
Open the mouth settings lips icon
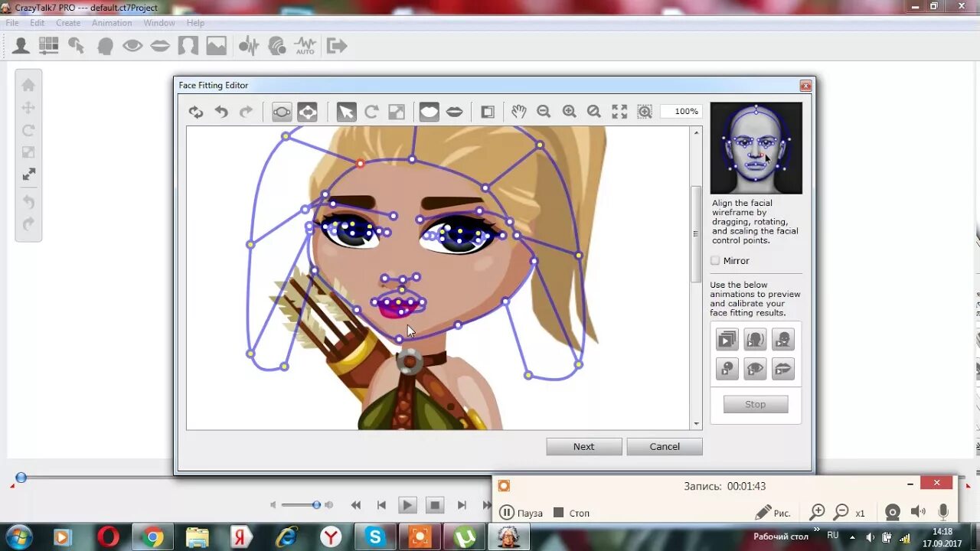point(160,47)
